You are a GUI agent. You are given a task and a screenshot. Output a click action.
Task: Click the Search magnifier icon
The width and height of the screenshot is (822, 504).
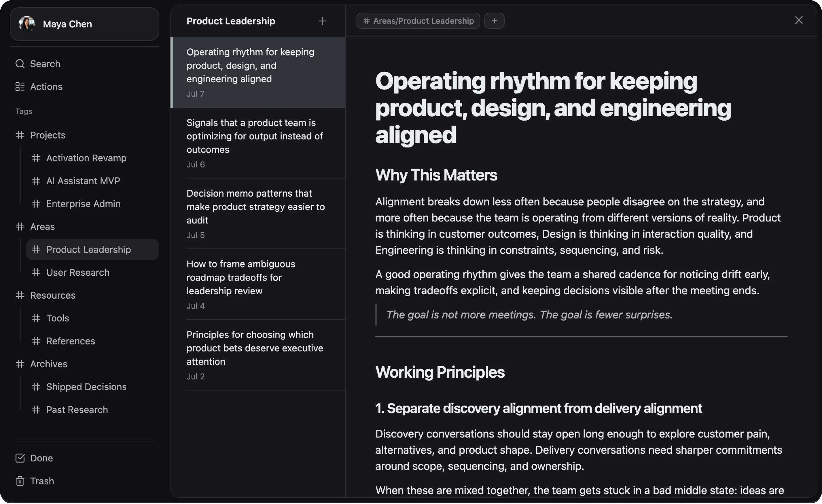coord(20,64)
